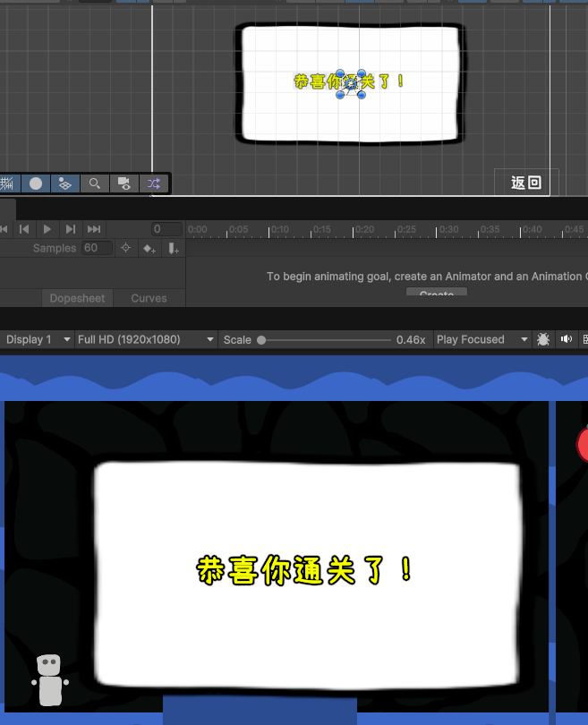Open the Display 1 dropdown
This screenshot has height=725, width=588.
(36, 339)
